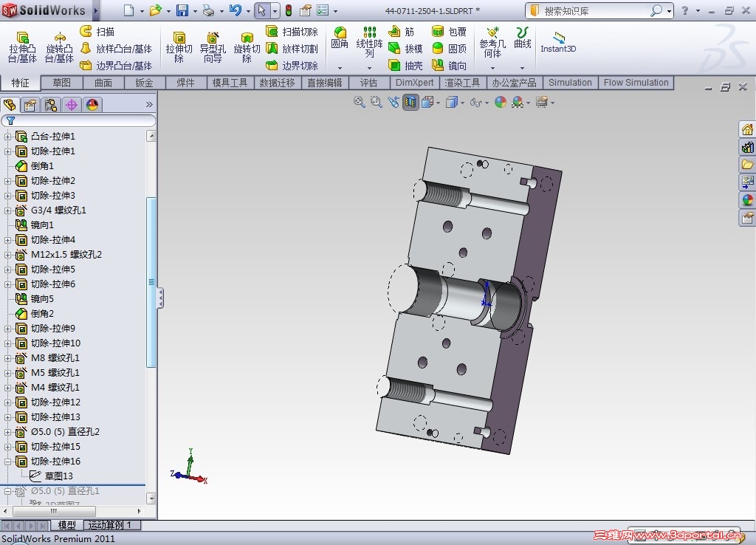The width and height of the screenshot is (756, 545).
Task: Open the DimXpert tab
Action: click(414, 83)
